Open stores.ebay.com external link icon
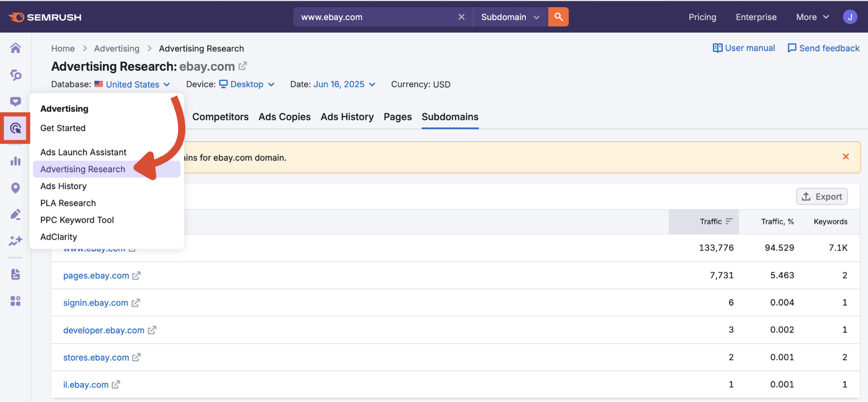868x402 pixels. click(136, 358)
